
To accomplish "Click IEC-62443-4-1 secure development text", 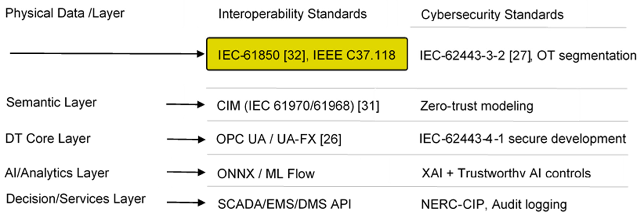I will pos(522,139).
